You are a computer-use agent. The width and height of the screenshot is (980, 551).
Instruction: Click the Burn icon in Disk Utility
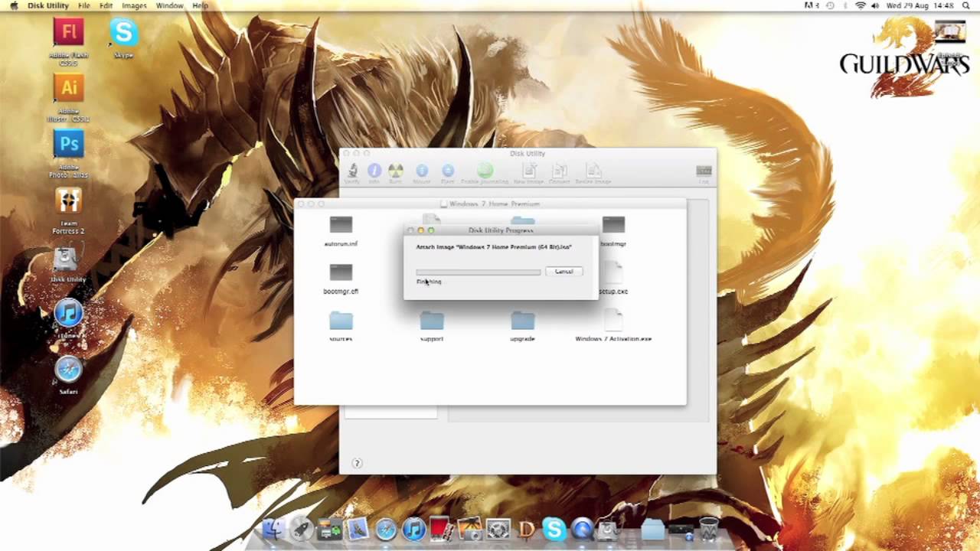click(396, 171)
